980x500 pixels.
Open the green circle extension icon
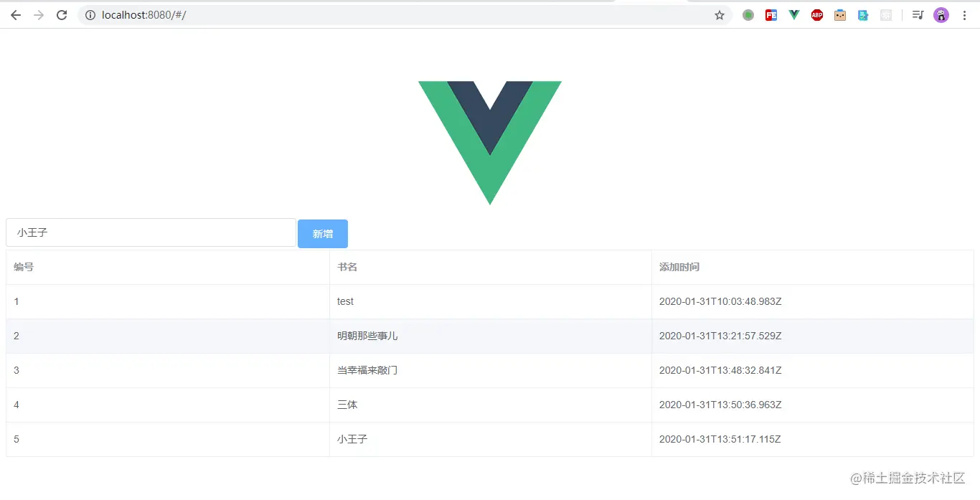[748, 15]
